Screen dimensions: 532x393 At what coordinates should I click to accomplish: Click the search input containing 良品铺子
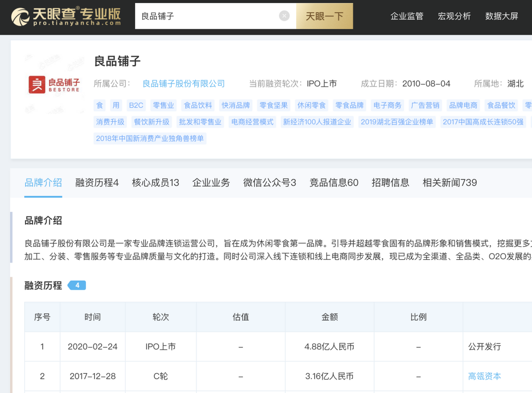215,16
